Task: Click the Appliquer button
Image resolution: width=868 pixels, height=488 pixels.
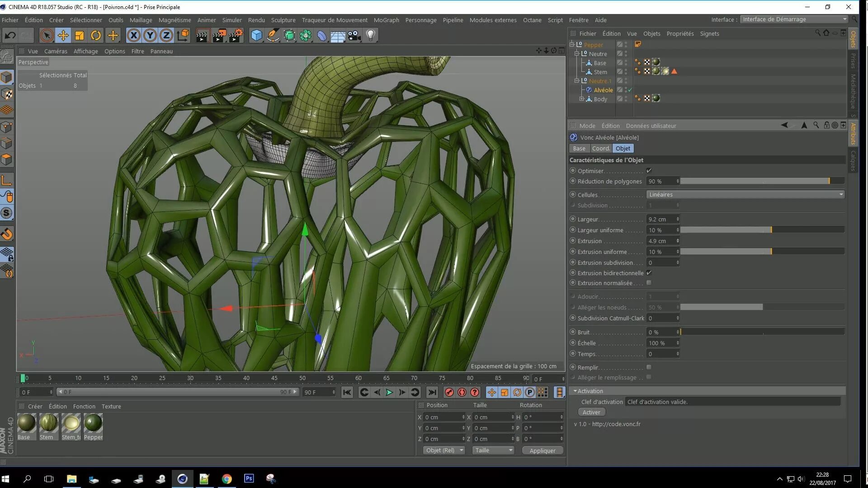Action: (542, 450)
